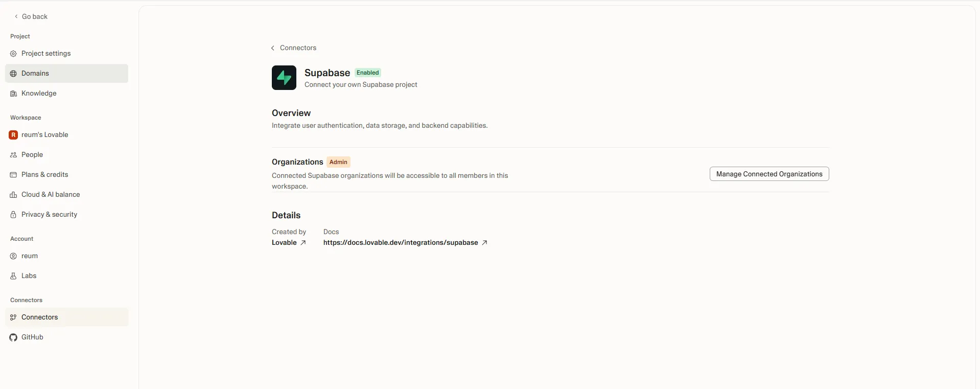Click the Plans & credits card icon
The height and width of the screenshot is (389, 980).
(13, 175)
